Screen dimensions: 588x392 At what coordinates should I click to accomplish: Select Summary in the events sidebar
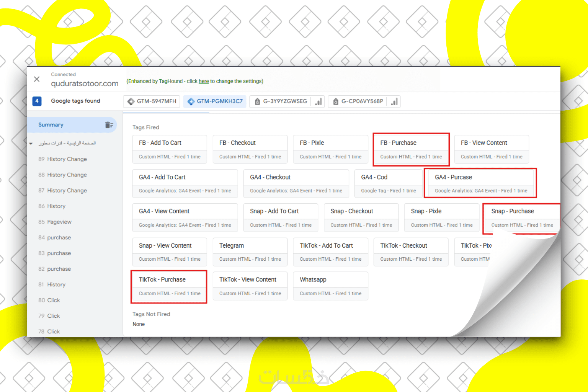coord(72,125)
